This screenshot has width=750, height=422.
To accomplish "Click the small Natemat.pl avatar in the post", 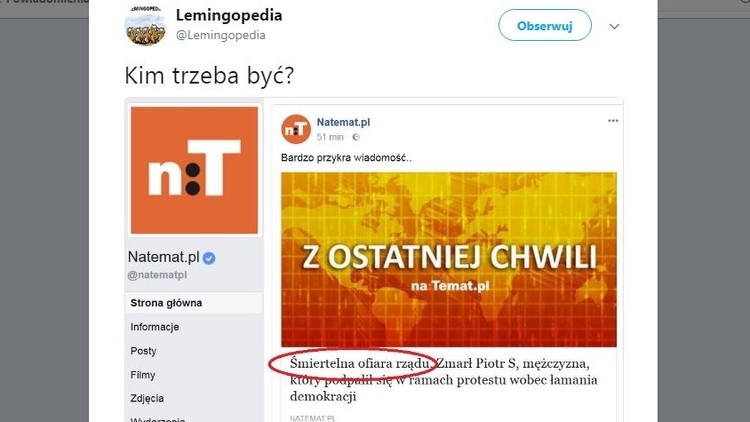I will [x=295, y=129].
